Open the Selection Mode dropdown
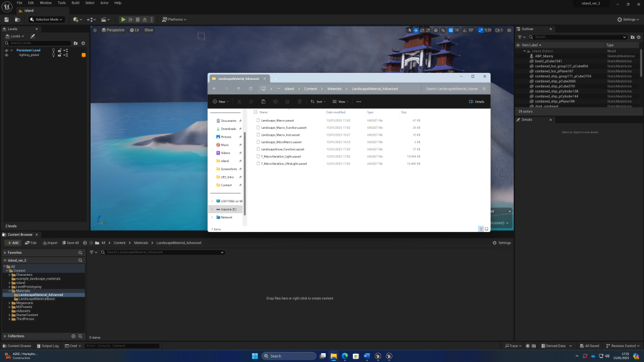This screenshot has height=362, width=644. (x=47, y=19)
